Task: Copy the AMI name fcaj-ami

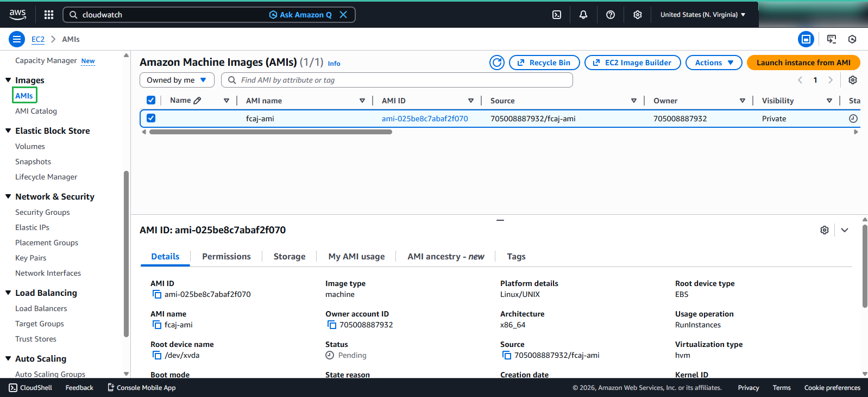Action: tap(156, 325)
